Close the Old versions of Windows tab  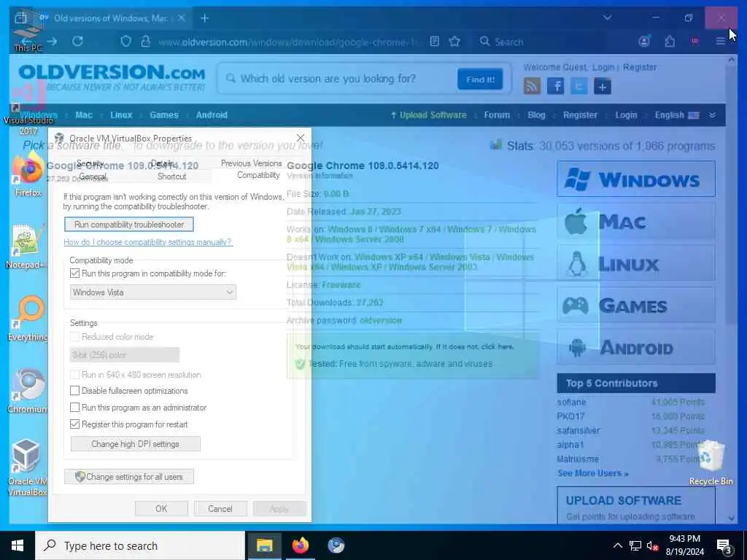pyautogui.click(x=181, y=18)
